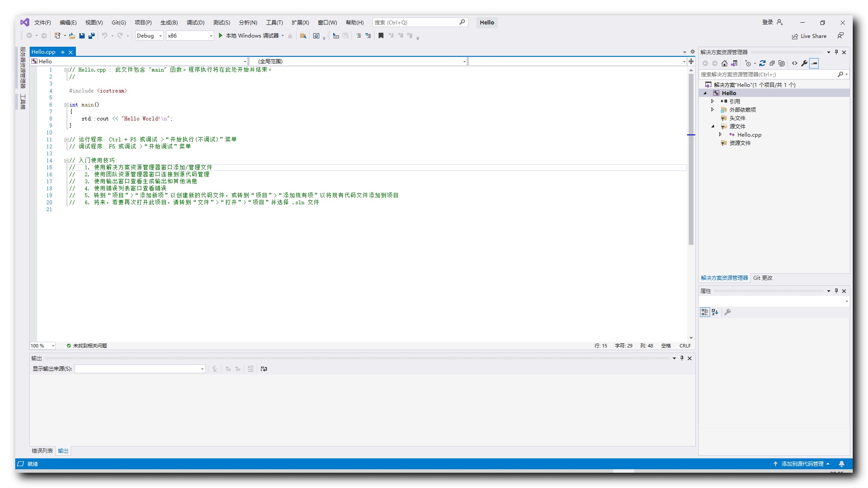Collapse the line 14 comment block fold
The image size is (868, 488).
[66, 161]
